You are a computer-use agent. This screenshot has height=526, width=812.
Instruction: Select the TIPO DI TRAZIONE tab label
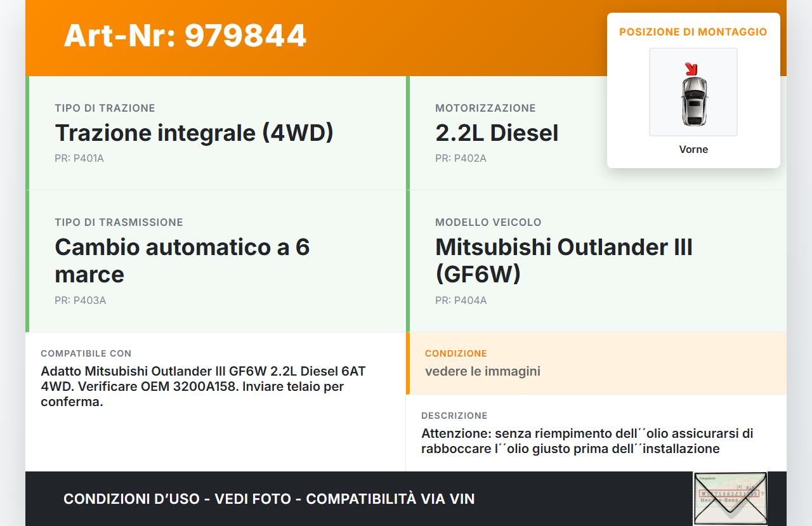pyautogui.click(x=105, y=108)
